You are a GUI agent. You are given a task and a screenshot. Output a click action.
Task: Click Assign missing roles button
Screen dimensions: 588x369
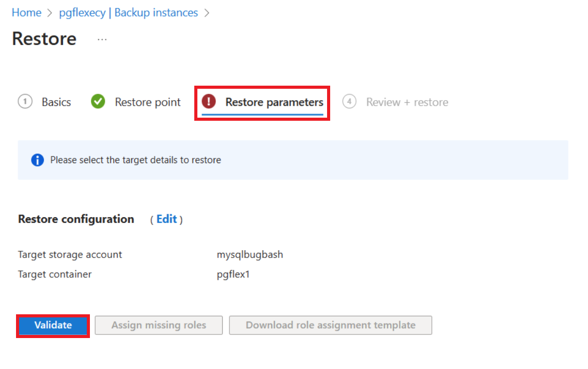pos(159,325)
